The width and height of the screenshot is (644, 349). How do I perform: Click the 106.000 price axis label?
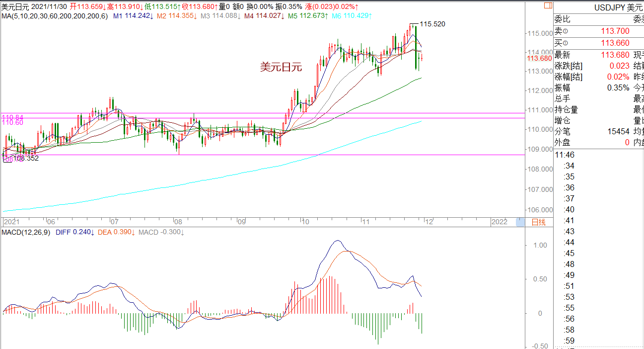(x=540, y=210)
